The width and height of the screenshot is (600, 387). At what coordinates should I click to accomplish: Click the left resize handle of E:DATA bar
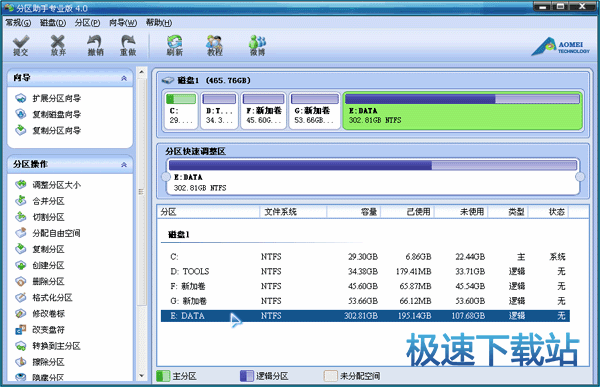point(166,177)
